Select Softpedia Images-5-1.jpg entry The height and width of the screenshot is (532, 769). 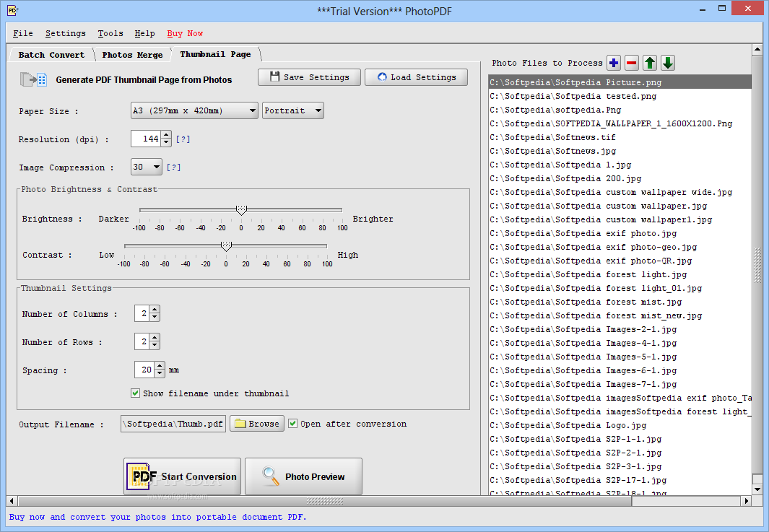[x=620, y=357]
